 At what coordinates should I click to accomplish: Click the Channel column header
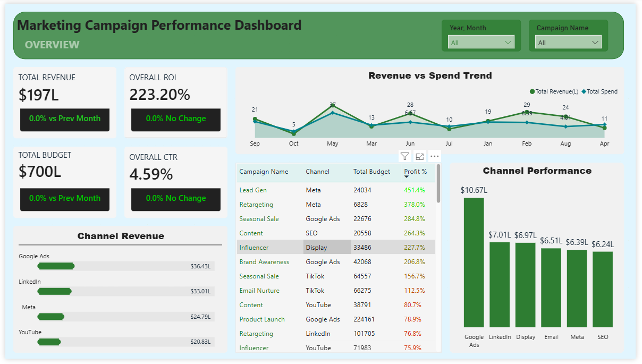click(x=317, y=172)
